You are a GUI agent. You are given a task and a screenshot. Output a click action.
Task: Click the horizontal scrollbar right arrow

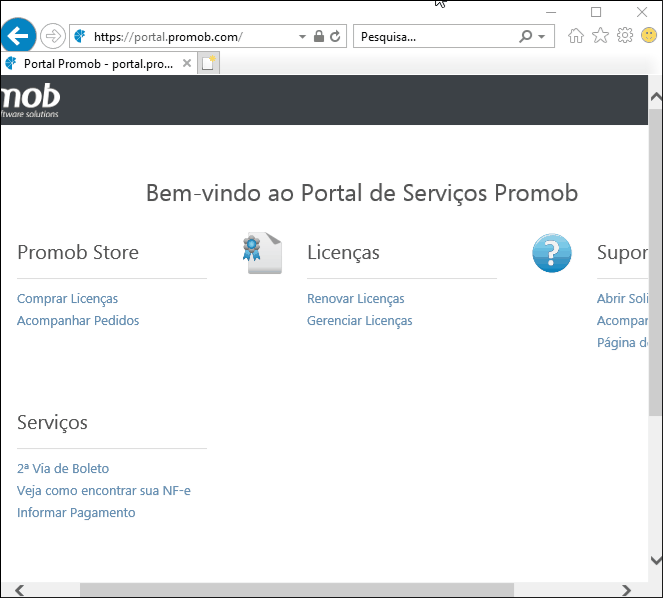pos(626,590)
